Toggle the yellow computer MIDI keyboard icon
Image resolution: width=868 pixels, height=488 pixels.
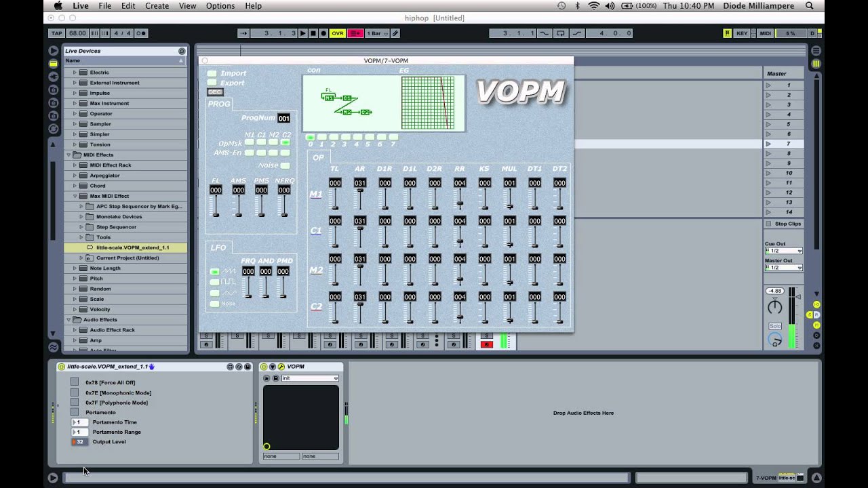pyautogui.click(x=727, y=33)
